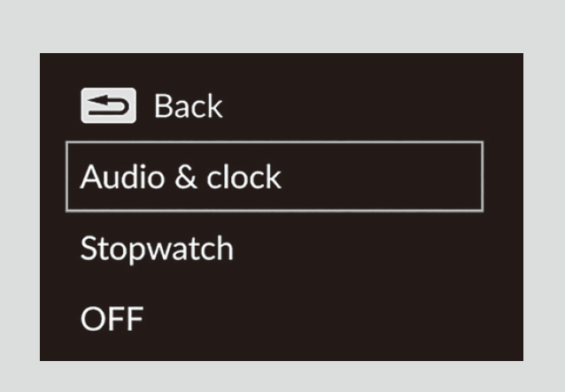Select the Stopwatch menu entry
The image size is (565, 392).
157,249
